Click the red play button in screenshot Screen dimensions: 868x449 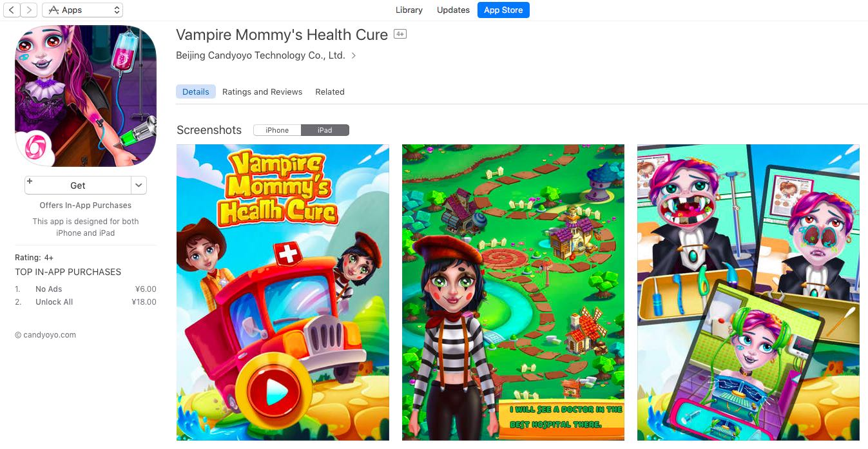pyautogui.click(x=273, y=389)
